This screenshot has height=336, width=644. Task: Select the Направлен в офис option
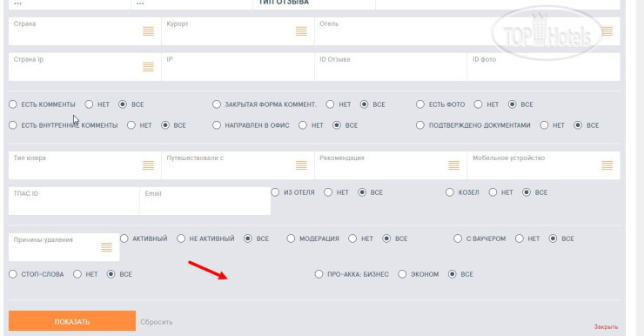(x=217, y=124)
